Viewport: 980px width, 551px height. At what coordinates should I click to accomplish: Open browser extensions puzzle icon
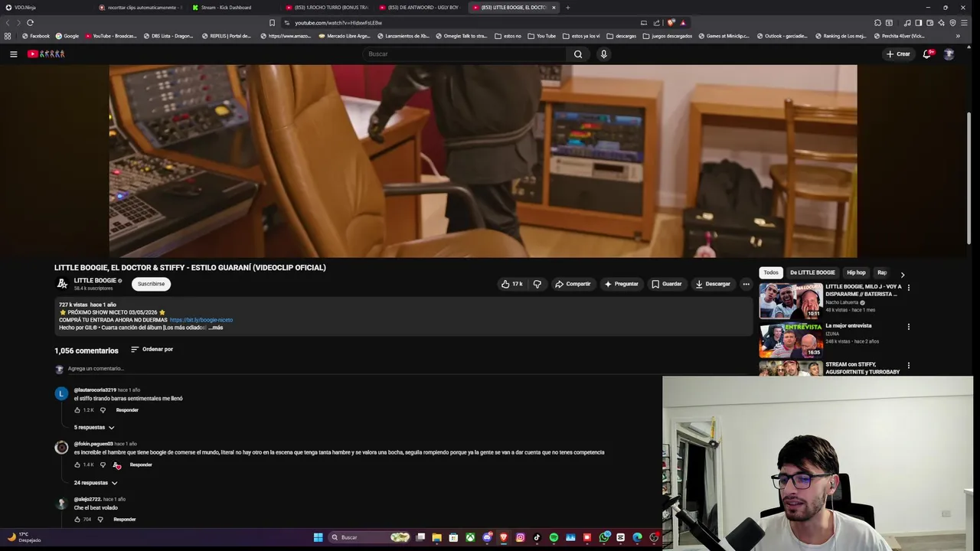point(877,23)
